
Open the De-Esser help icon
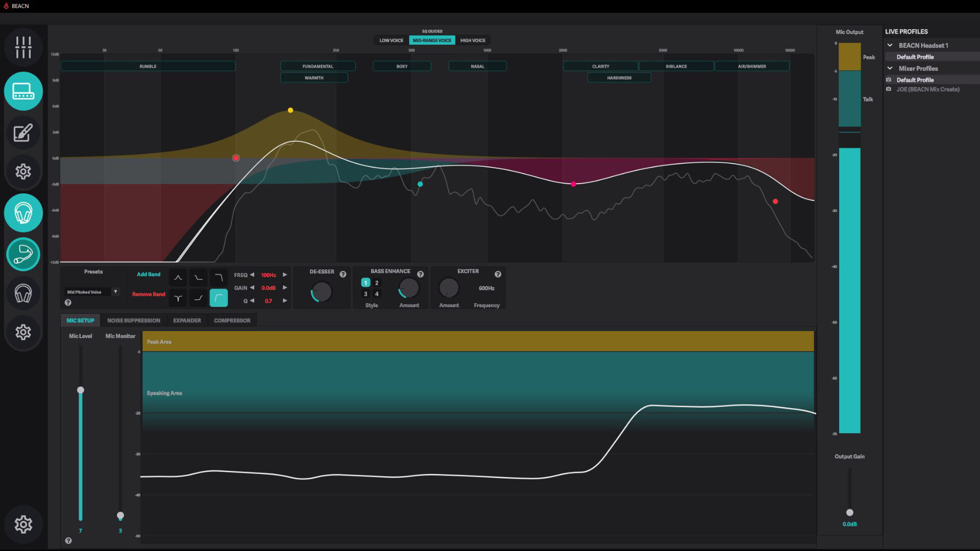click(x=343, y=274)
